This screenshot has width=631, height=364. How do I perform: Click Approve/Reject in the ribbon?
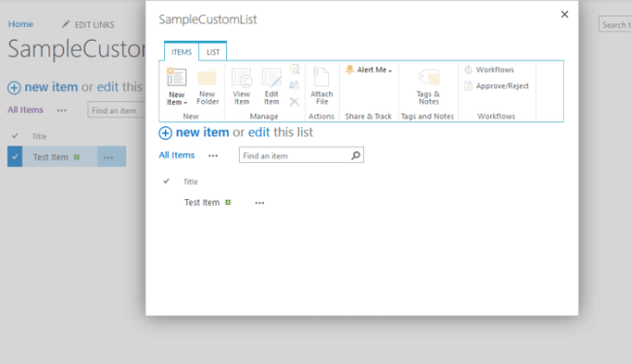point(497,85)
